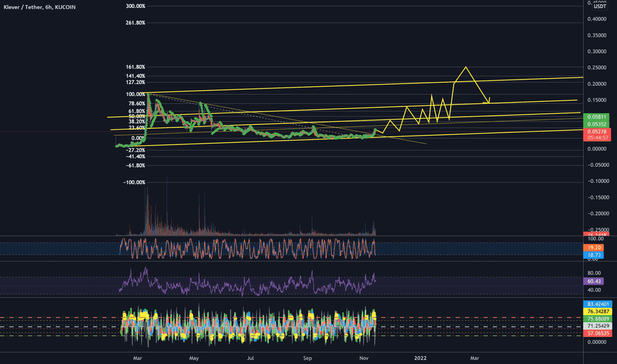The width and height of the screenshot is (617, 364).
Task: Click the May label on time axis
Action: [x=194, y=358]
